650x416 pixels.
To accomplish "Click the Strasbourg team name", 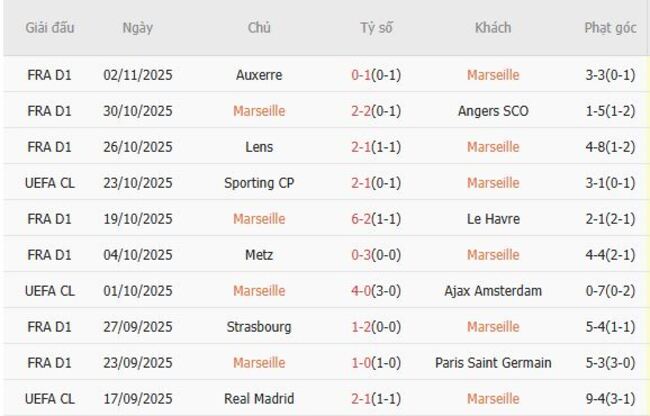I will pyautogui.click(x=259, y=327).
